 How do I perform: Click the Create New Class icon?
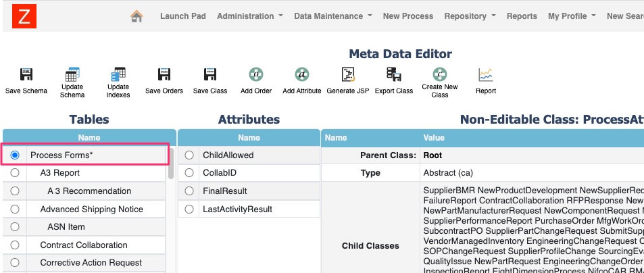[440, 75]
